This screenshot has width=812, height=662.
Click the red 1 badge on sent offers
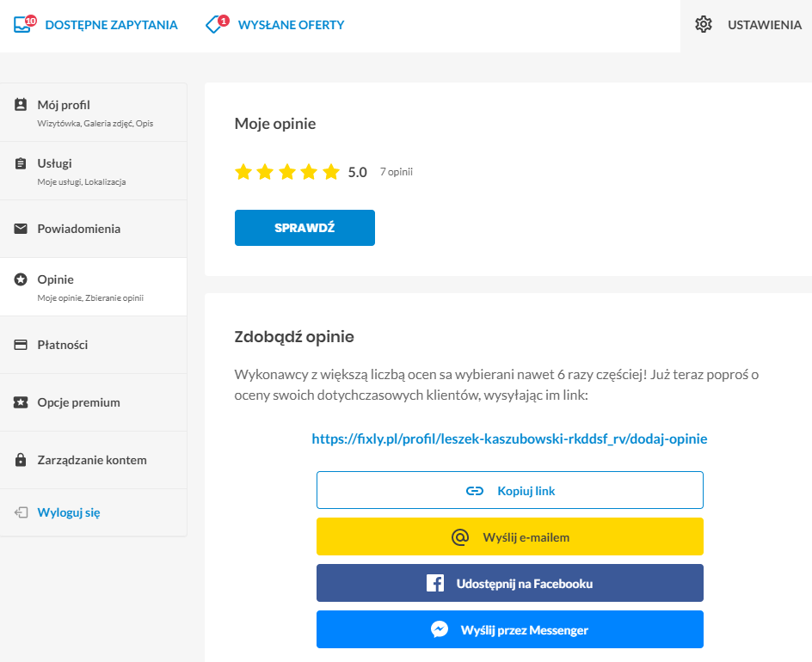click(223, 21)
